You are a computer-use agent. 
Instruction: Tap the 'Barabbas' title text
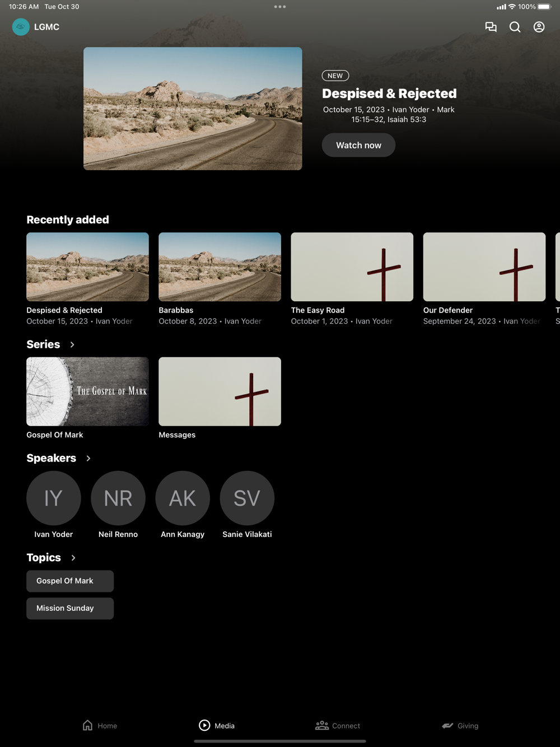176,310
